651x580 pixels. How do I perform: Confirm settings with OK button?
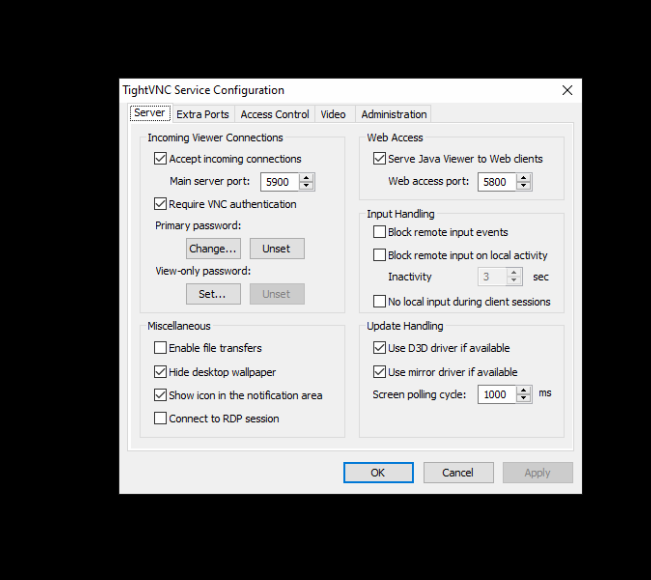click(378, 472)
